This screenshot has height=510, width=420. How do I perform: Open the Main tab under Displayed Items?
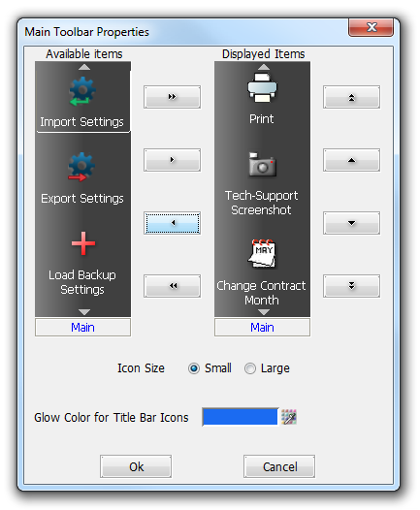point(262,327)
